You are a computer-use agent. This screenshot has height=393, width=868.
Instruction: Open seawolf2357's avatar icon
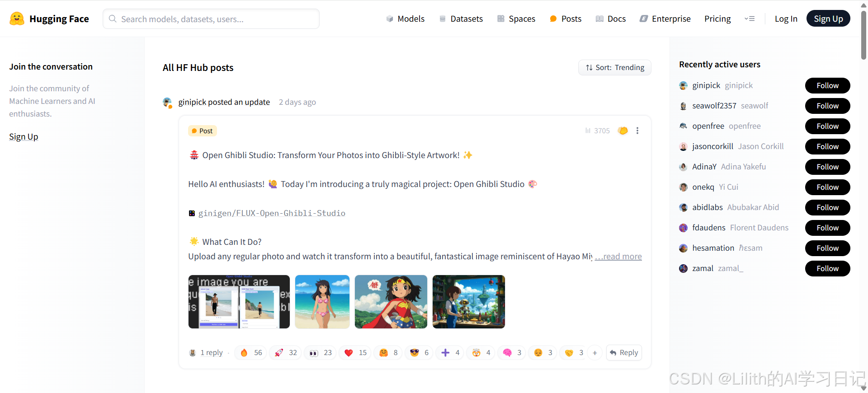click(683, 106)
